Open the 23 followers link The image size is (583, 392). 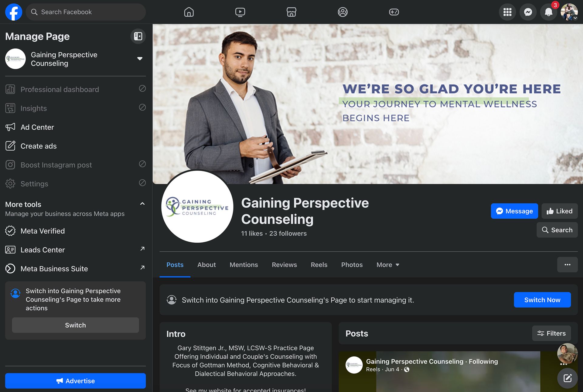coord(288,233)
